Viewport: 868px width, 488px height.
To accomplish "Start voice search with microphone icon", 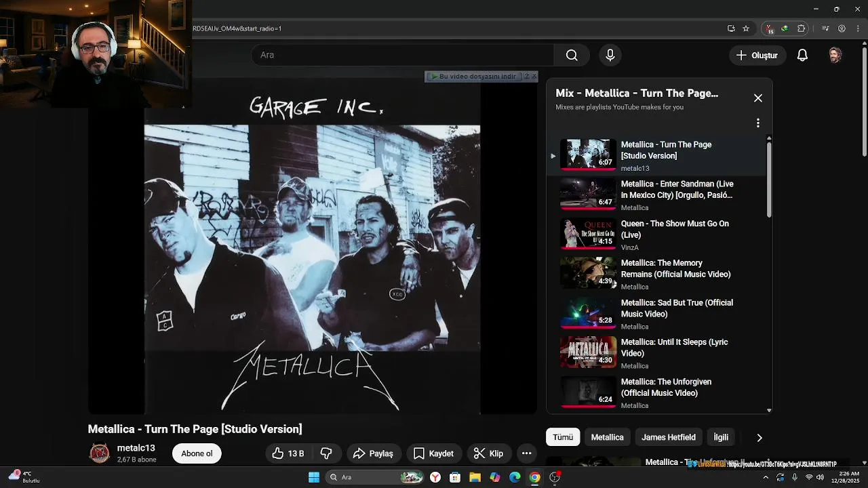I will pyautogui.click(x=610, y=55).
